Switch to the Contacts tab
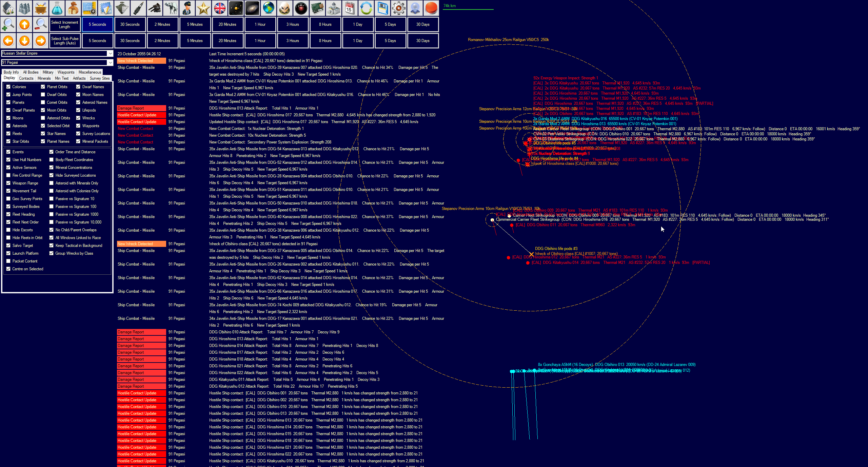868x467 pixels. pos(26,78)
